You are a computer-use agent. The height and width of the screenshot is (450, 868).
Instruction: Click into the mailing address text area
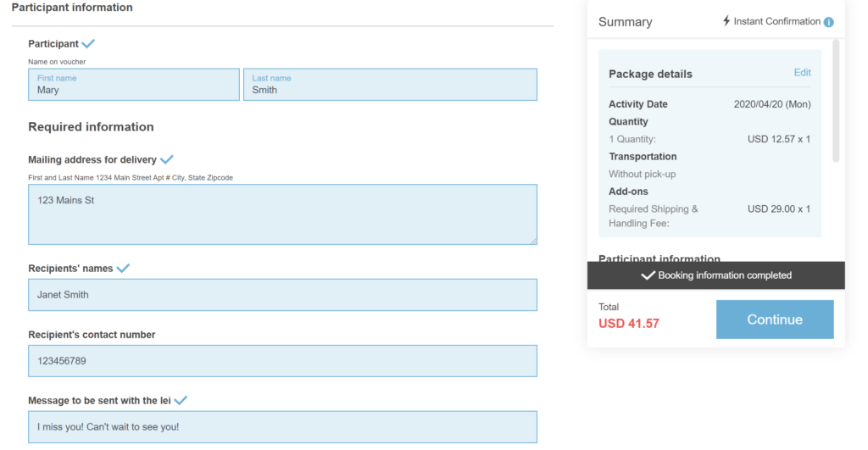pyautogui.click(x=282, y=214)
